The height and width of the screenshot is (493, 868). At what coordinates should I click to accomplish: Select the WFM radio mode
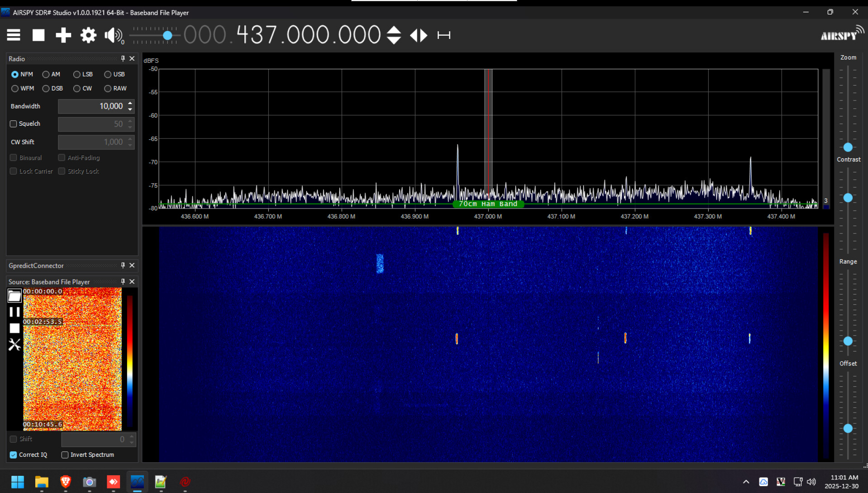[15, 89]
